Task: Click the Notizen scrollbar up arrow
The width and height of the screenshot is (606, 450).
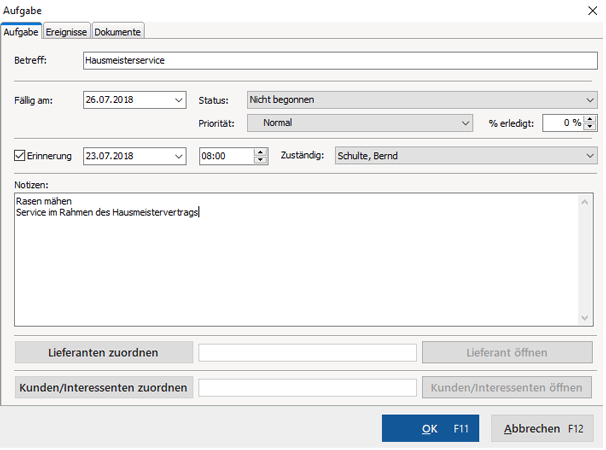Action: pos(585,202)
